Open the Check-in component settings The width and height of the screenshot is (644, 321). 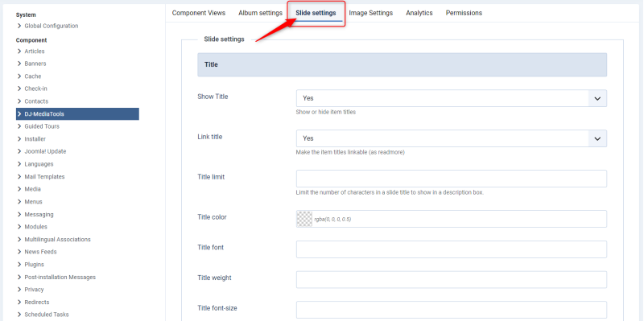tap(35, 88)
